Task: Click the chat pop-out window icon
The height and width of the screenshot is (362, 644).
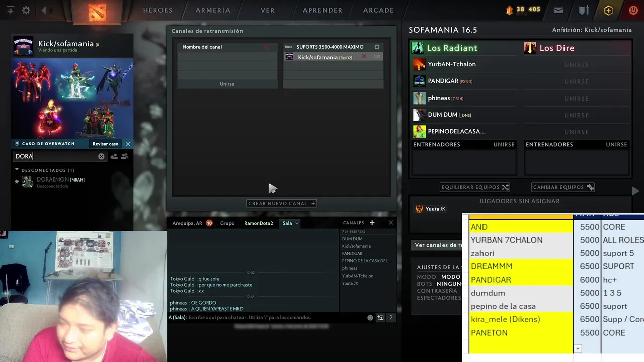Action: click(380, 317)
